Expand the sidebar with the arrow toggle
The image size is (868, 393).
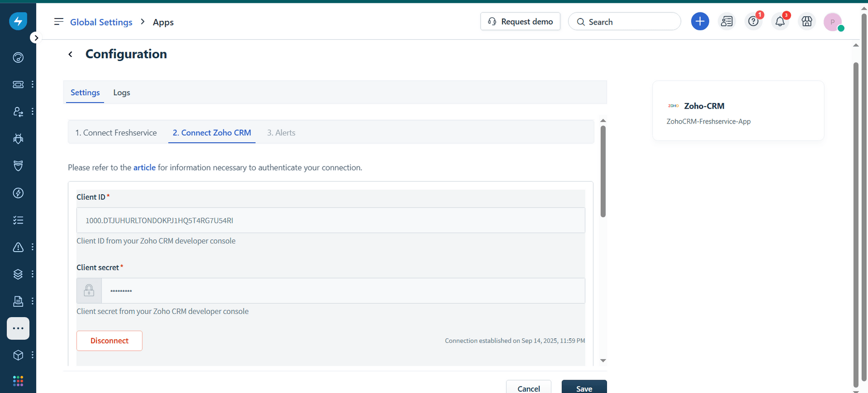(x=36, y=38)
